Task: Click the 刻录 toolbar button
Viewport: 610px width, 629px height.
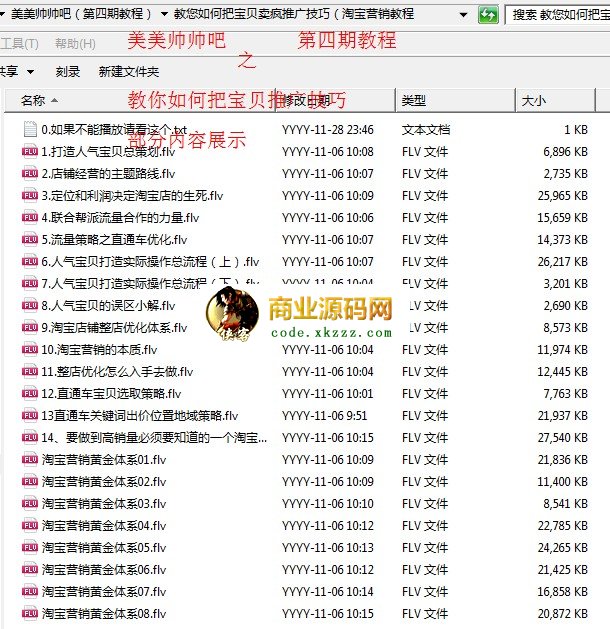Action: click(68, 71)
